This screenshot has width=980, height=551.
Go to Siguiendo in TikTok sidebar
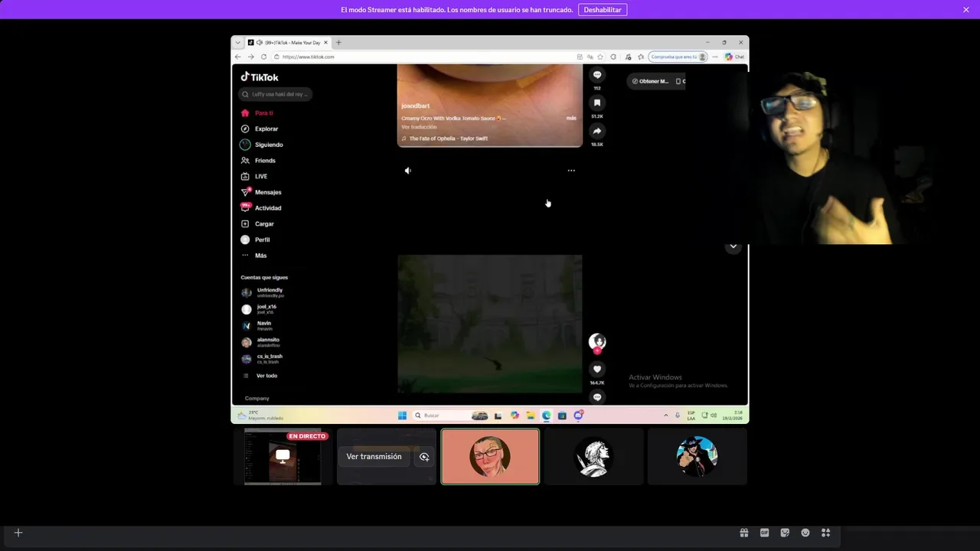click(262, 145)
